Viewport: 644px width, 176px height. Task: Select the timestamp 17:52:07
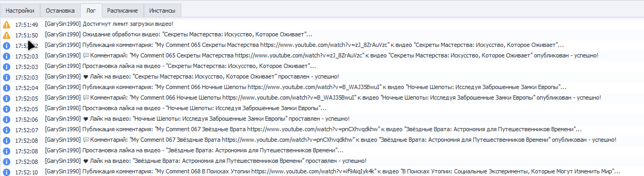point(27,130)
